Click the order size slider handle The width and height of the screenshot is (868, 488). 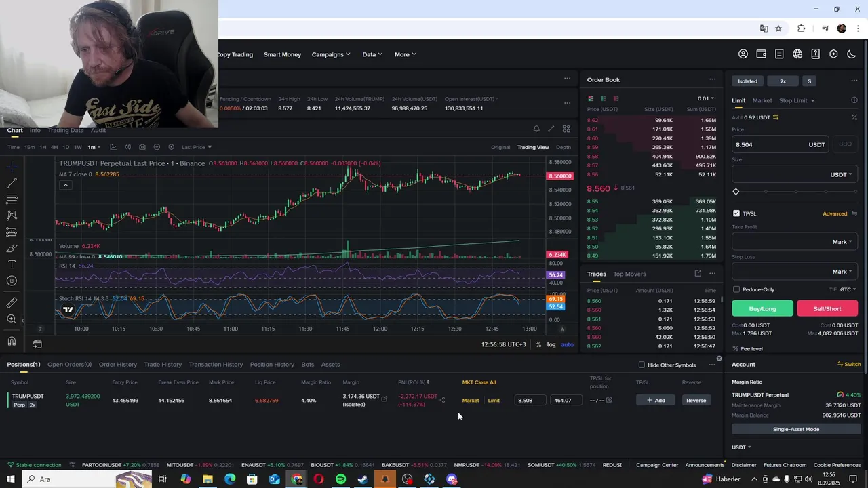[x=736, y=192]
